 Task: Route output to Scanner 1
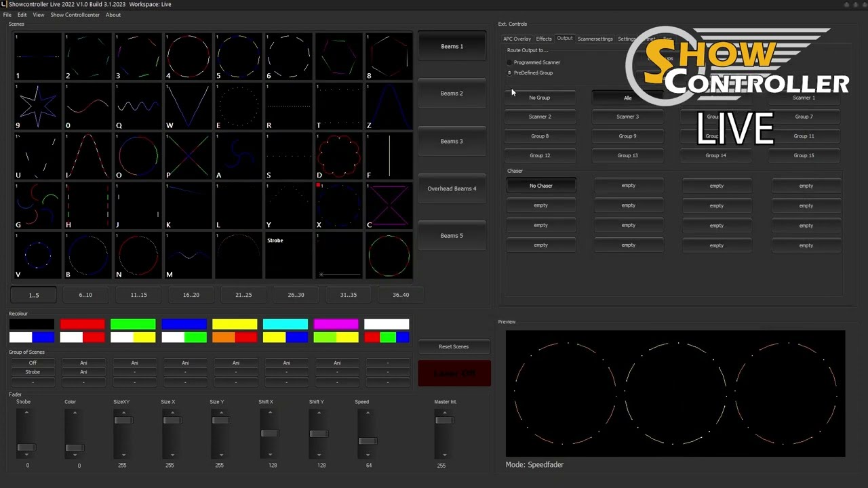(804, 98)
